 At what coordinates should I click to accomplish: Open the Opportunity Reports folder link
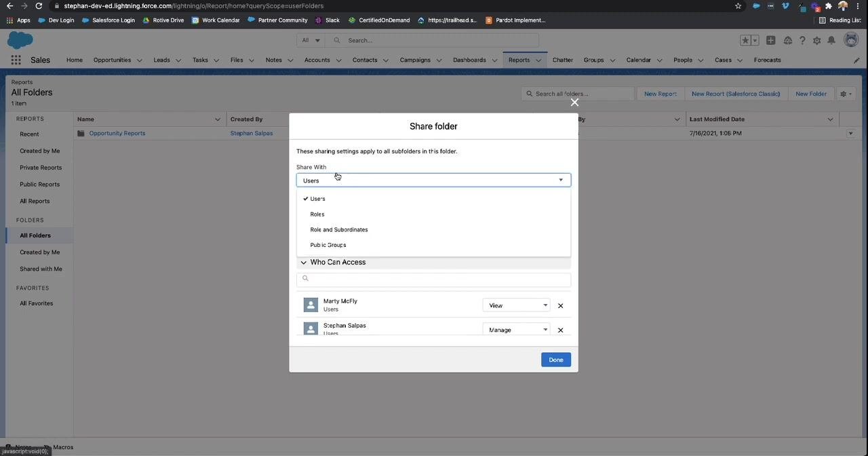click(x=117, y=133)
